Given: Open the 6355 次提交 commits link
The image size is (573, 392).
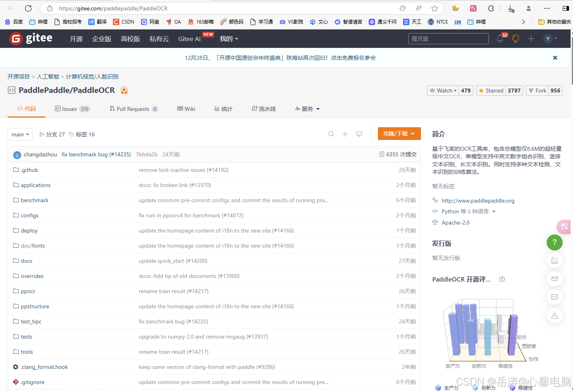Looking at the screenshot, I should pos(398,154).
